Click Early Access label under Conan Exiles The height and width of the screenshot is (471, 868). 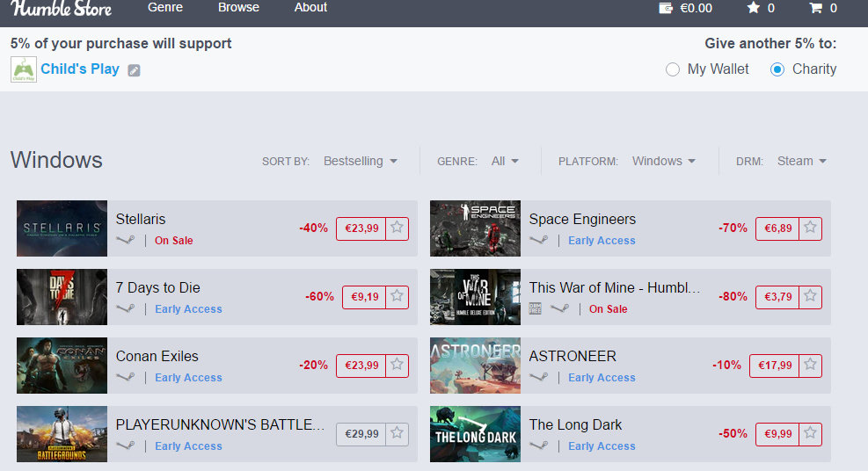click(188, 378)
